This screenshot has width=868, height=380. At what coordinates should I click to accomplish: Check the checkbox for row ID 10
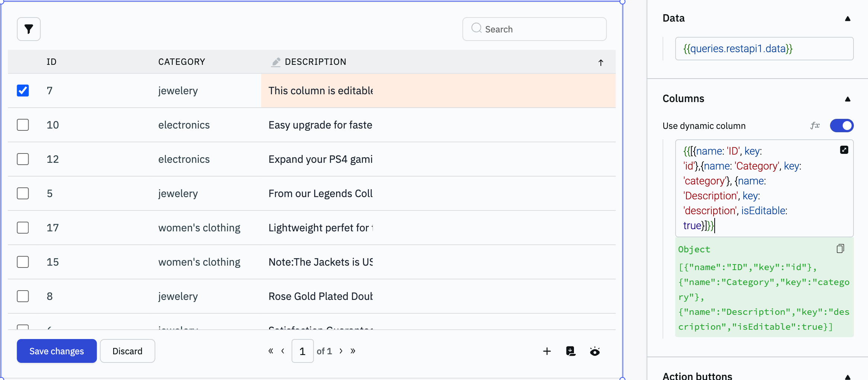click(x=23, y=125)
